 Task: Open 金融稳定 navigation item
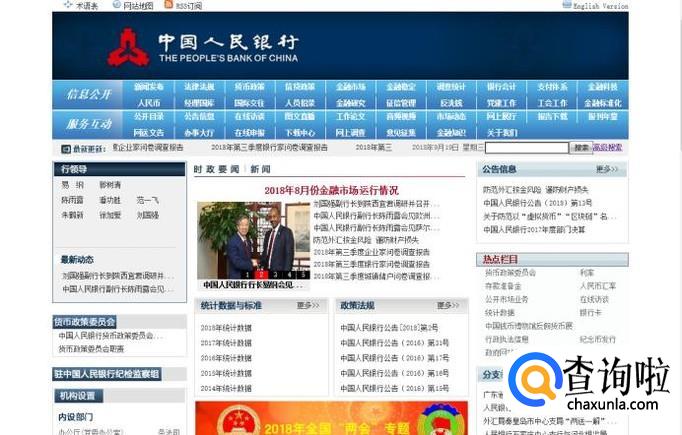[401, 87]
